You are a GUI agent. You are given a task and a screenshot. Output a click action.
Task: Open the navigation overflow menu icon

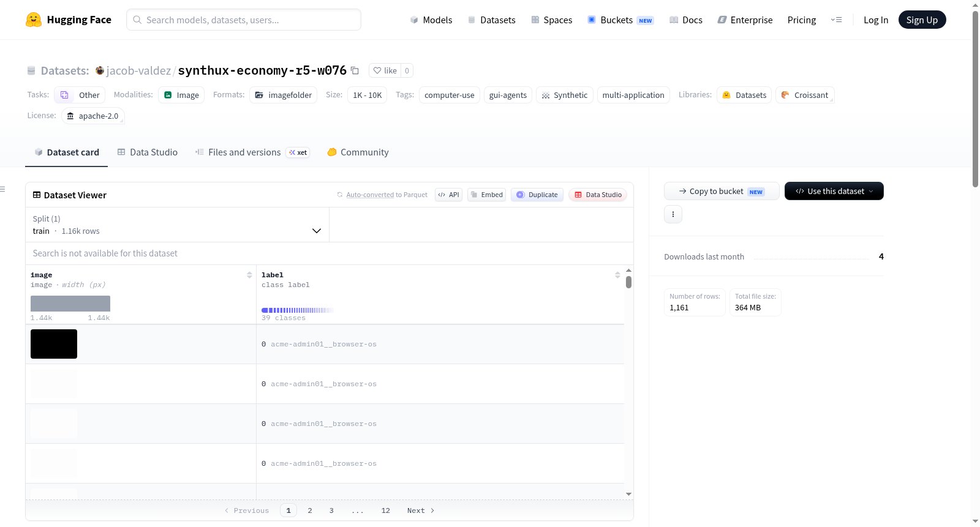[x=836, y=20]
